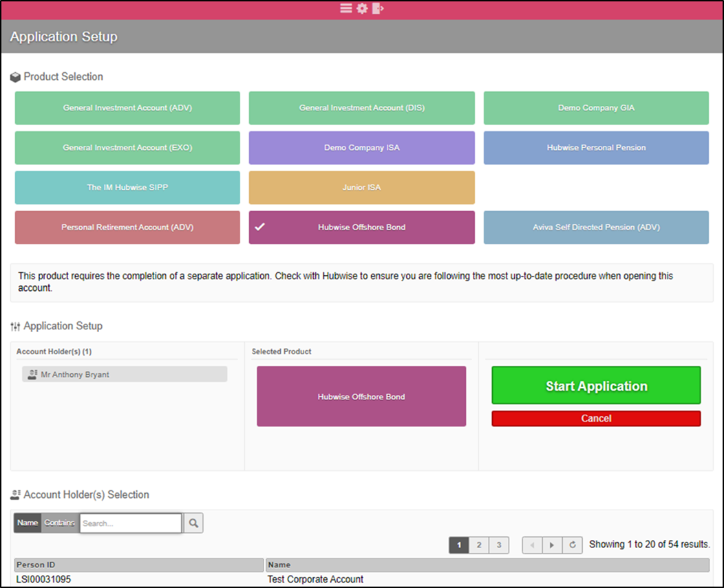Screen dimensions: 724x588
Task: Open the Contains filter operator dropdown
Action: (60, 523)
